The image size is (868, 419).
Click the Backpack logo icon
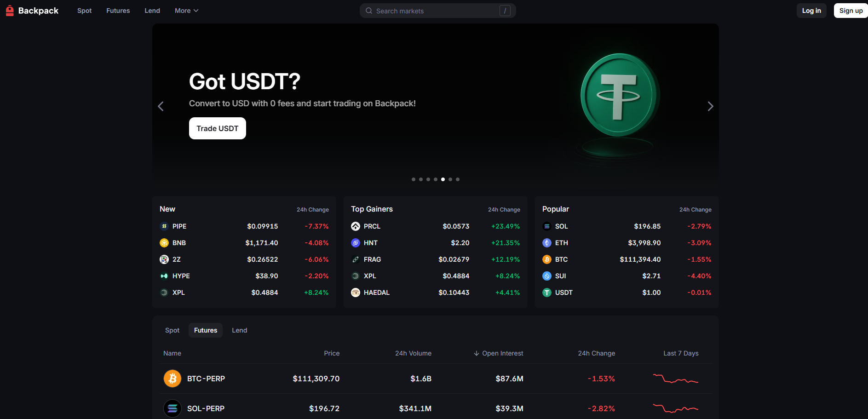[10, 11]
